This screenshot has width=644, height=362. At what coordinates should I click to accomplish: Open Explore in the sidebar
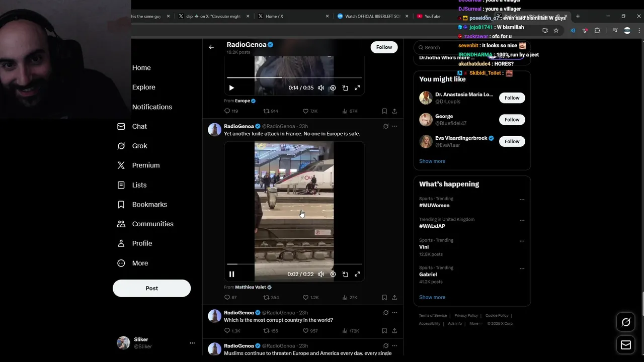[143, 87]
